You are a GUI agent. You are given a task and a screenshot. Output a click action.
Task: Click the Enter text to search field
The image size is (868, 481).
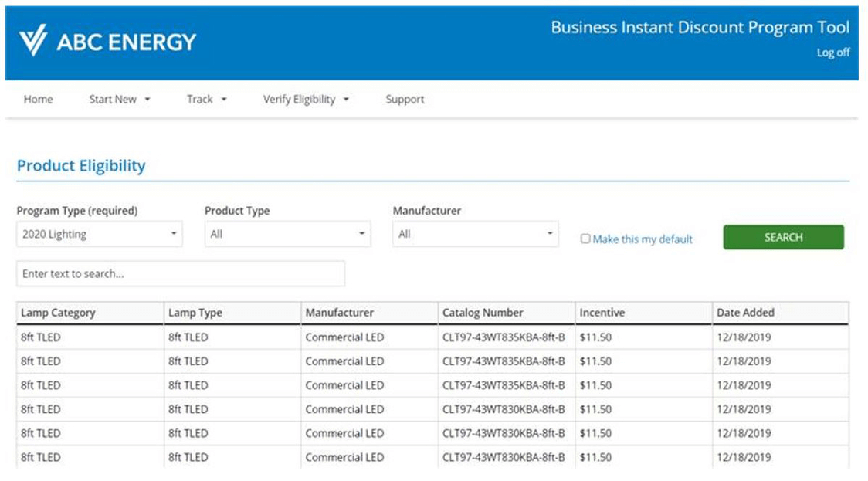coord(181,273)
